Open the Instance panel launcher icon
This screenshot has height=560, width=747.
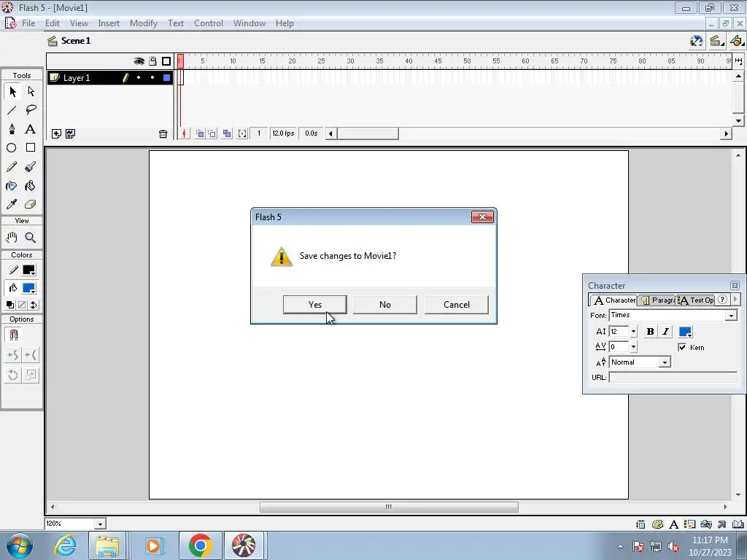pyautogui.click(x=689, y=524)
